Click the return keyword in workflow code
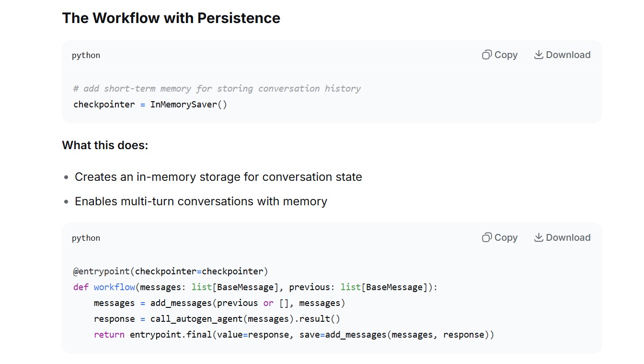 click(109, 335)
